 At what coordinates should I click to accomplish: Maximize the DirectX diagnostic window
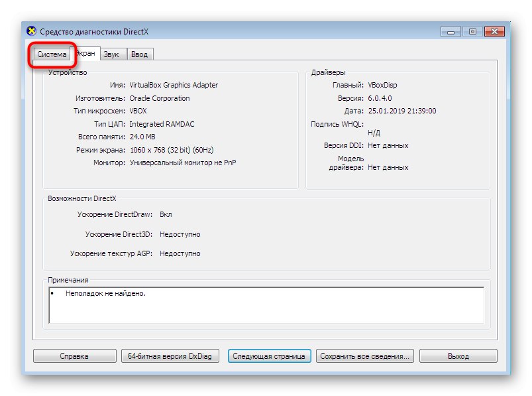point(472,32)
